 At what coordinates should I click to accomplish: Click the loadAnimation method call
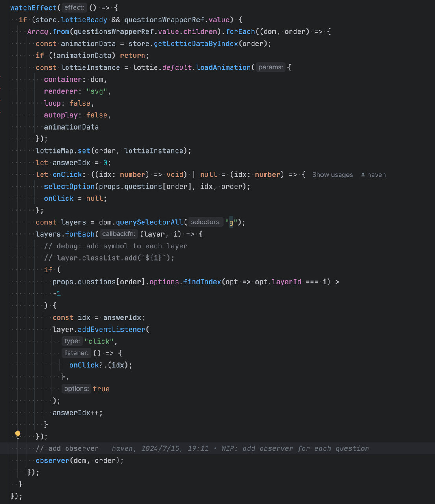(223, 67)
